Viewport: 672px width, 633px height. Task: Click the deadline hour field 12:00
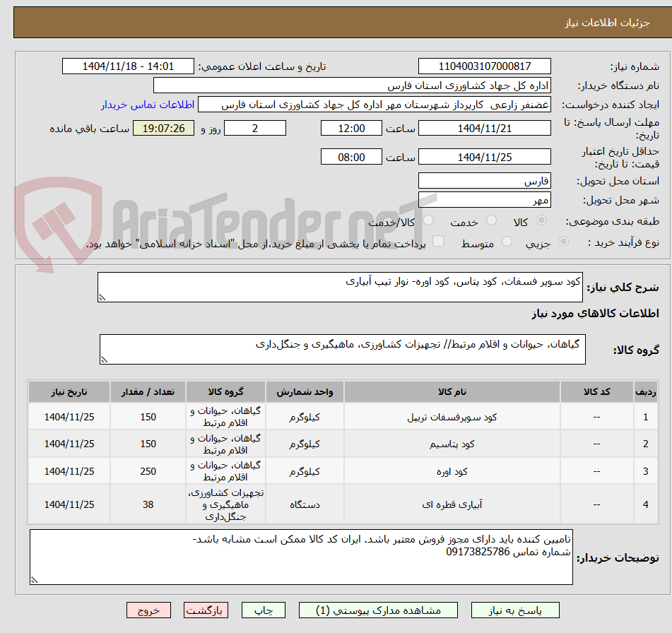coord(351,128)
